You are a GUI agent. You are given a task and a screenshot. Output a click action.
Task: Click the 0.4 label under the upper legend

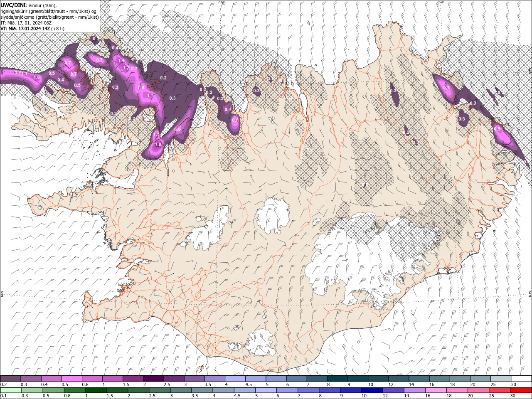pyautogui.click(x=44, y=384)
